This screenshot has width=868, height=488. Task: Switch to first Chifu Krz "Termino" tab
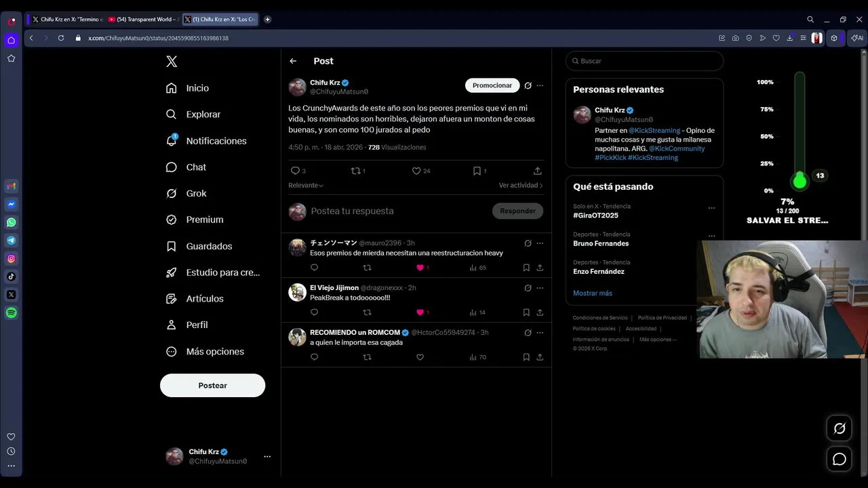coord(66,20)
